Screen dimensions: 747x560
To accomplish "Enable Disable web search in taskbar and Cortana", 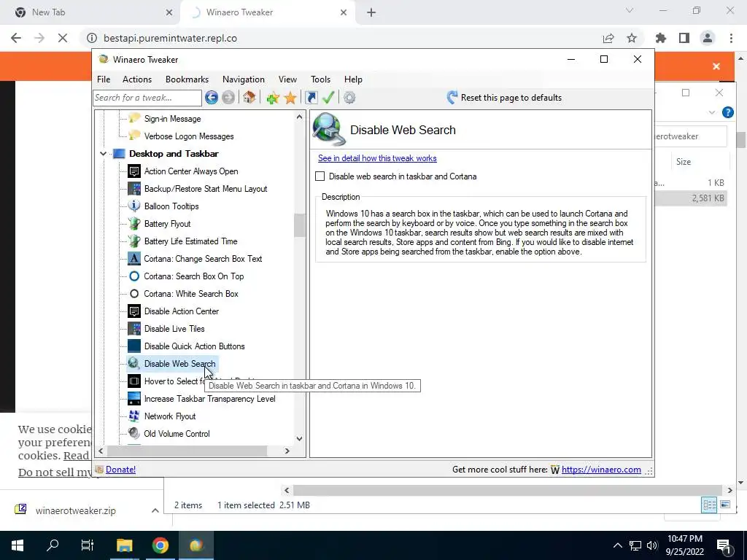I will click(x=320, y=176).
